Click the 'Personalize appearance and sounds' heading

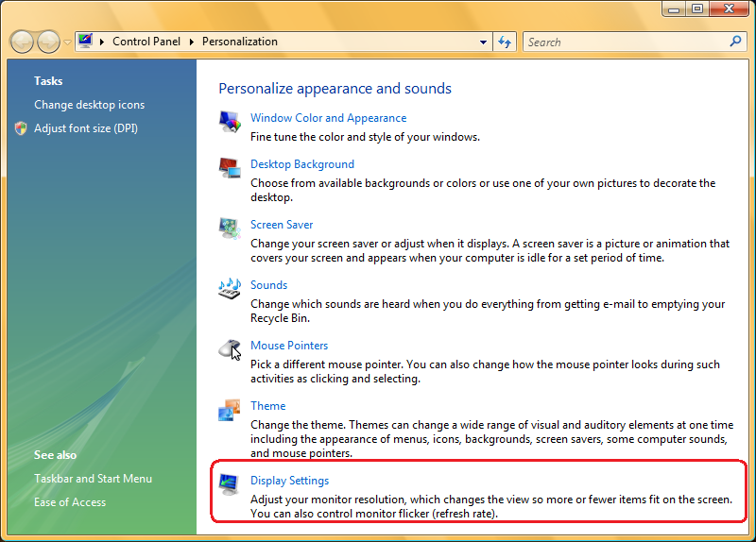pos(335,89)
